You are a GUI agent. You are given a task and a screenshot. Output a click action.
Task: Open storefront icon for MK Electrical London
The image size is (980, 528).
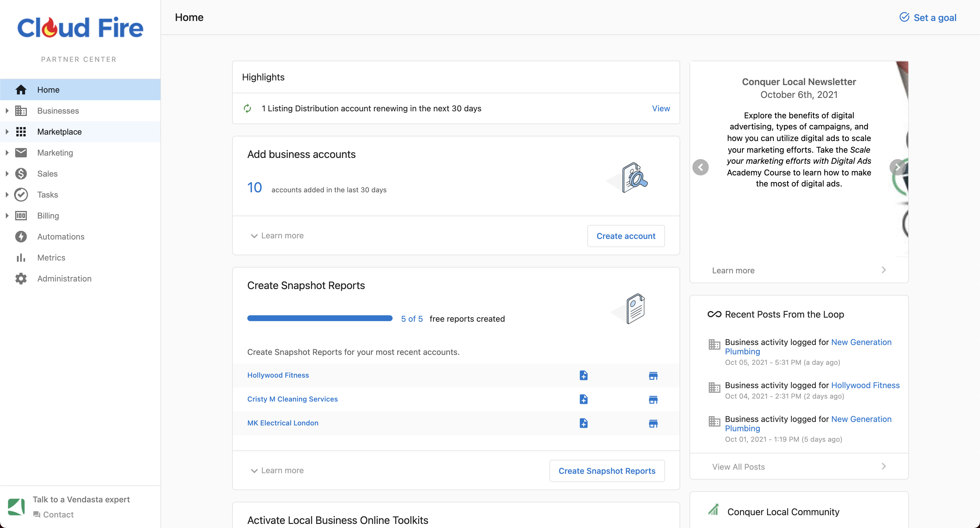pos(653,424)
